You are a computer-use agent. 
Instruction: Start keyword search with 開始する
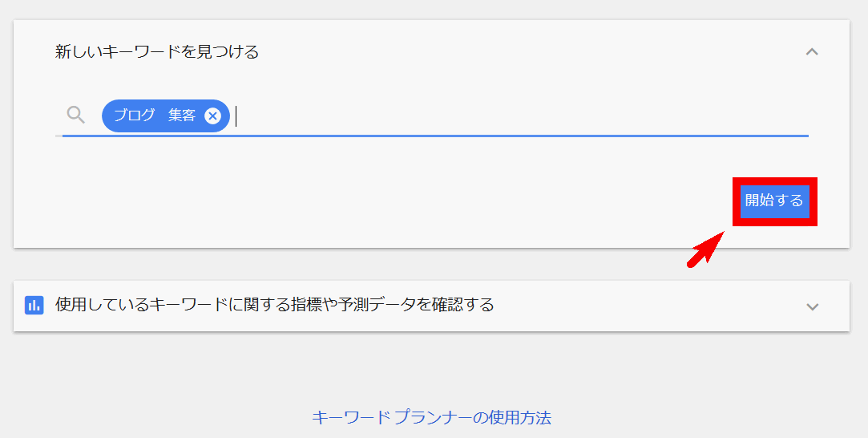pyautogui.click(x=774, y=201)
